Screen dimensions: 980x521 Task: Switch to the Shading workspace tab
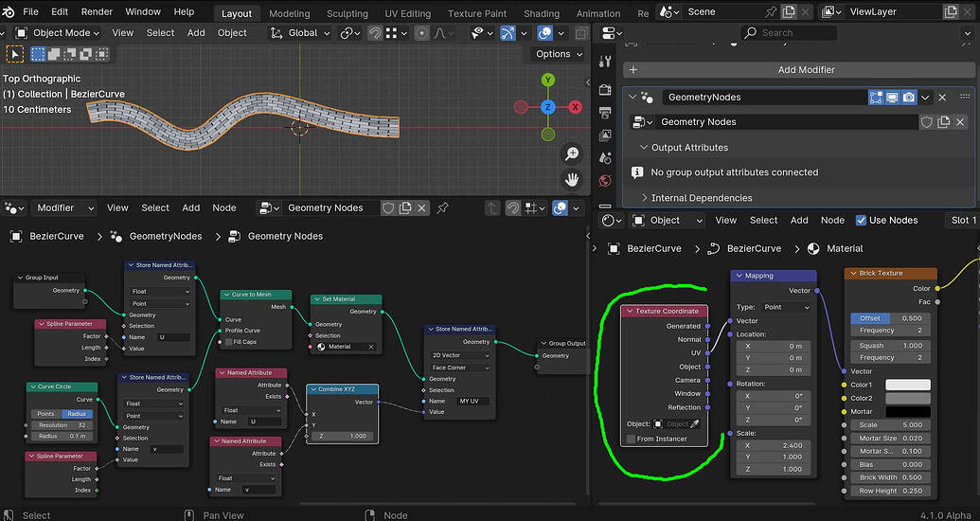pyautogui.click(x=542, y=13)
